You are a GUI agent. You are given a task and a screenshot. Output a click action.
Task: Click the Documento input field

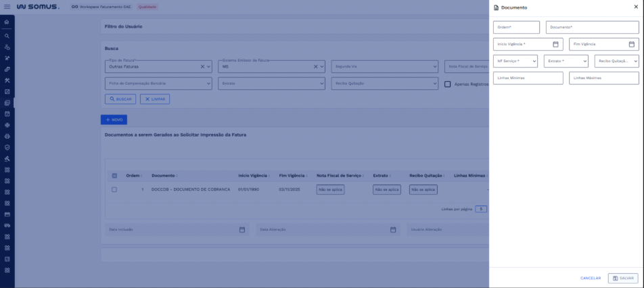pos(592,27)
